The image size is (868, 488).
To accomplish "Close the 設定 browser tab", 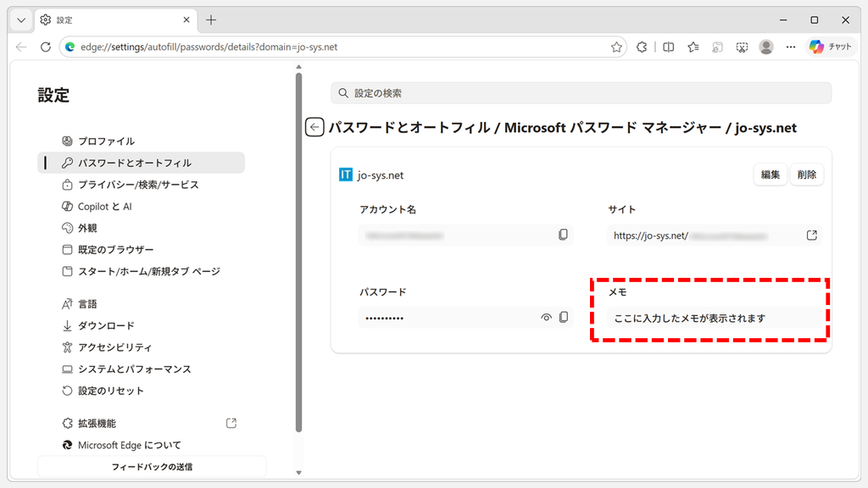I will pyautogui.click(x=186, y=20).
